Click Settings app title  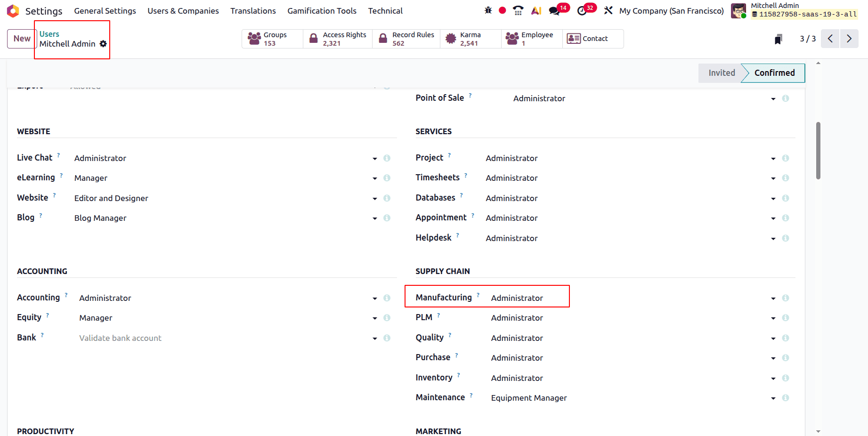click(44, 11)
